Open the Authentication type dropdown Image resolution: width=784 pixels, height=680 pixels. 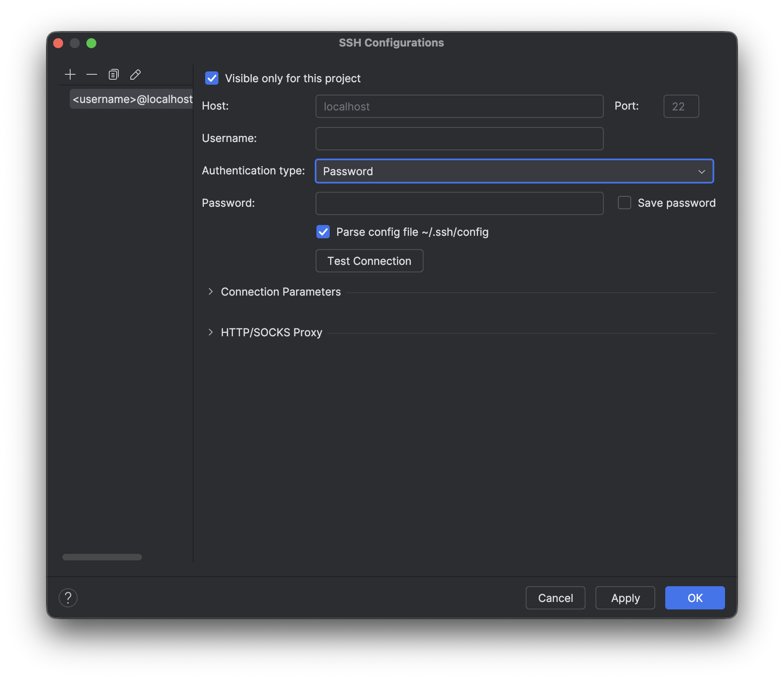click(701, 171)
